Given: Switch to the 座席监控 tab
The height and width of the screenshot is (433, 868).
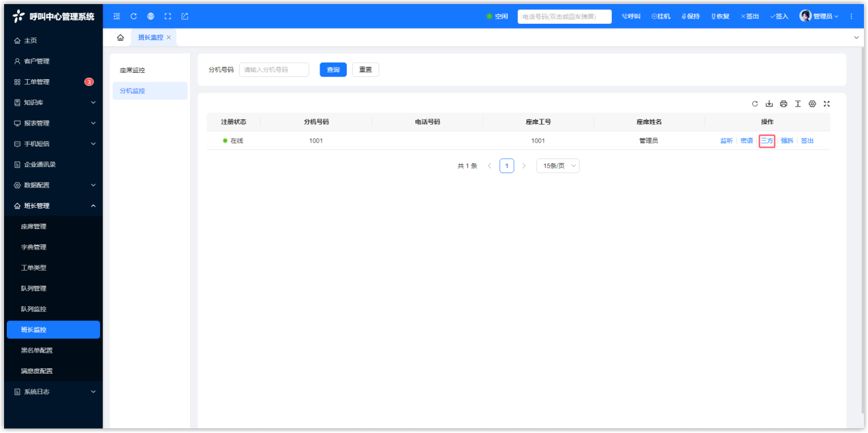Looking at the screenshot, I should (x=133, y=70).
